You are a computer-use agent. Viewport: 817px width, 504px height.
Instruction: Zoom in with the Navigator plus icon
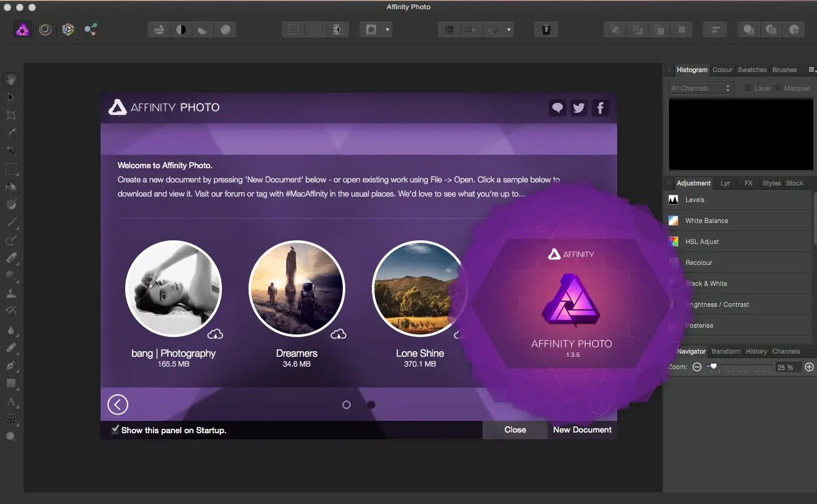pos(810,367)
